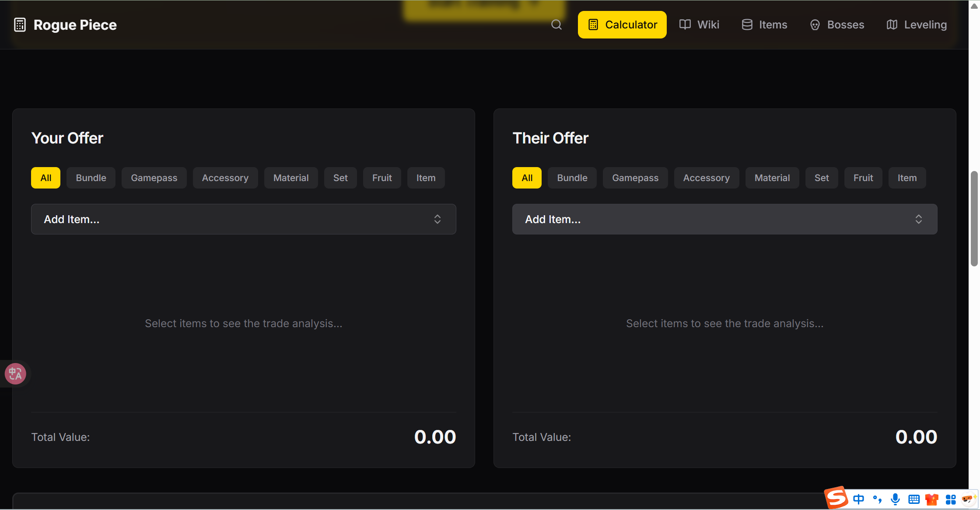The image size is (980, 510).
Task: Open the Add Item selector in Their Offer
Action: tap(724, 219)
